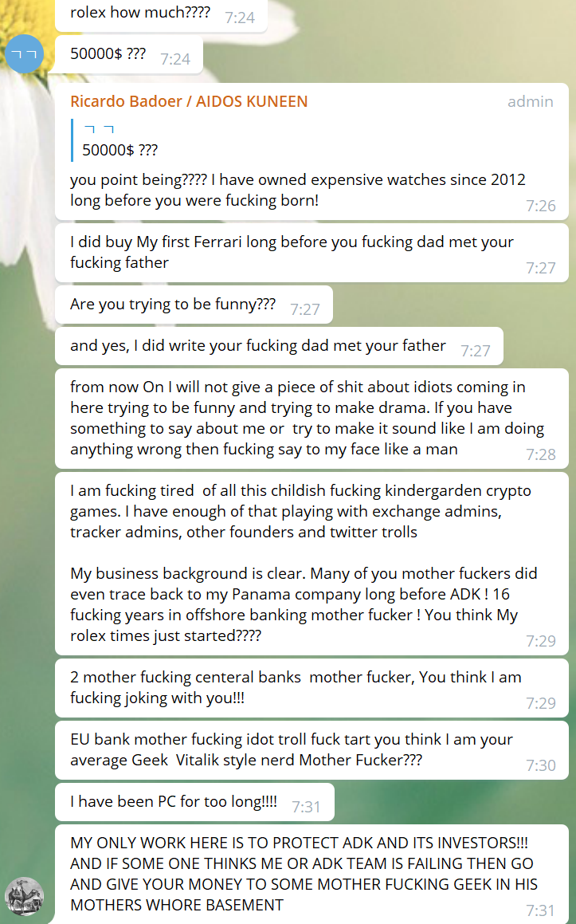Click the 7:26 message timestamp

point(541,206)
